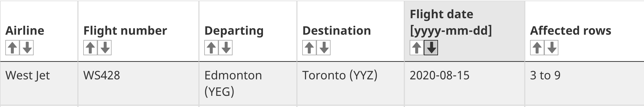Screen dimensions: 644x107
Task: Select the West Jet airline cell
Action: click(39, 83)
